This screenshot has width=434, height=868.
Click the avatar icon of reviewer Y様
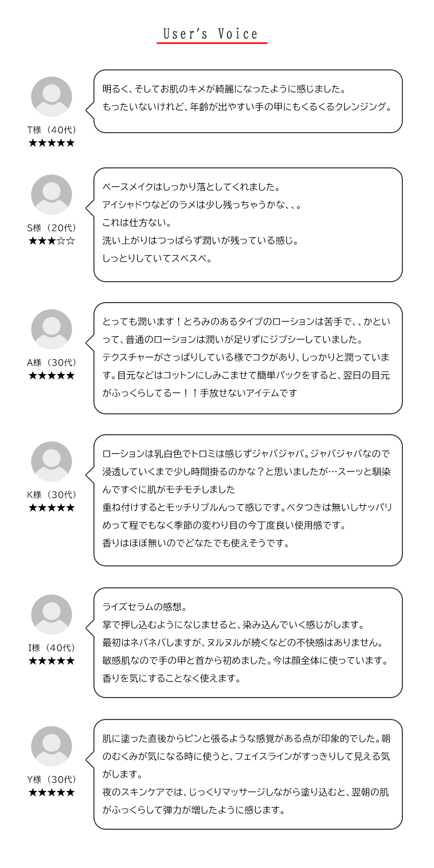pos(52,747)
